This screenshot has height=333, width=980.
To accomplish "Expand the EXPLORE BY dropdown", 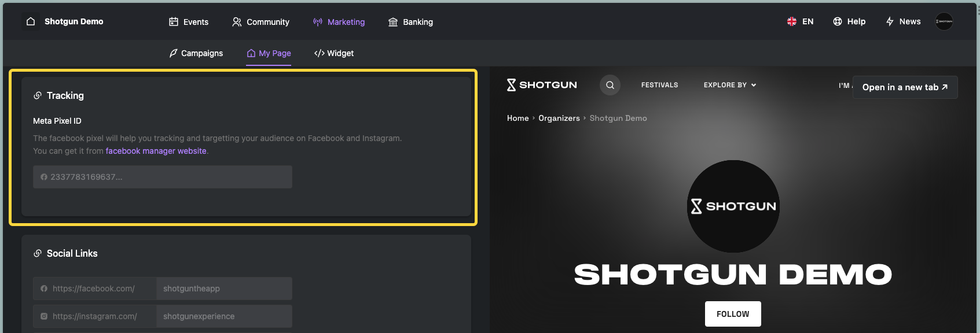I will point(730,85).
